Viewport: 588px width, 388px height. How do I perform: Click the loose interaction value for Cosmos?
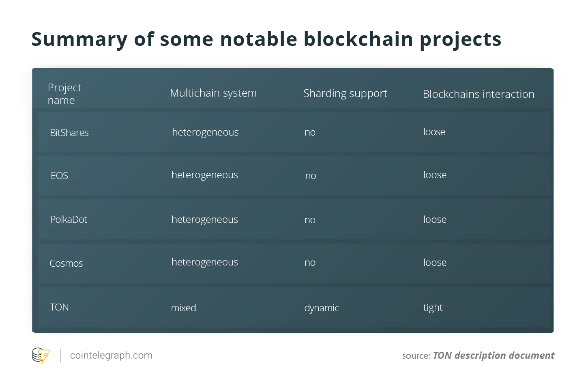pos(435,263)
